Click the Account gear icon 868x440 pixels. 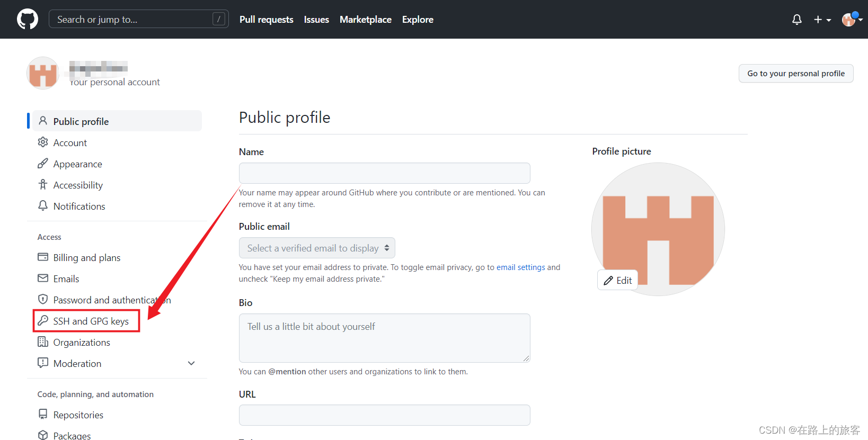pos(43,142)
